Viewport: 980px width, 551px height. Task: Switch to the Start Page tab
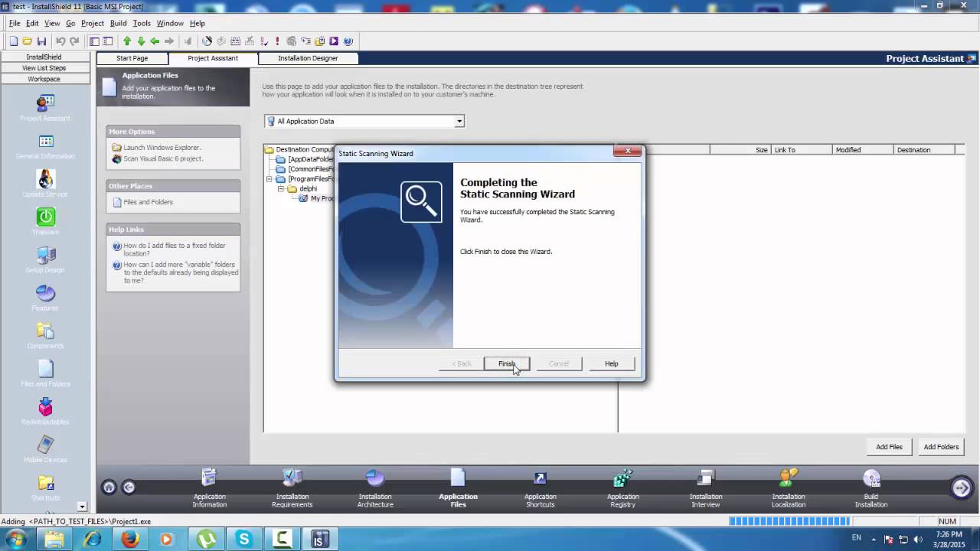132,58
